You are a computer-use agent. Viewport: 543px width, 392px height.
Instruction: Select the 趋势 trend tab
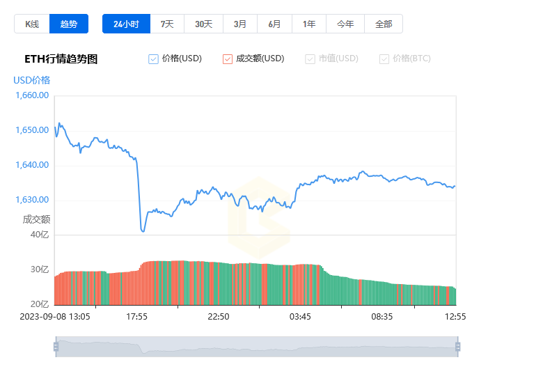tap(69, 24)
